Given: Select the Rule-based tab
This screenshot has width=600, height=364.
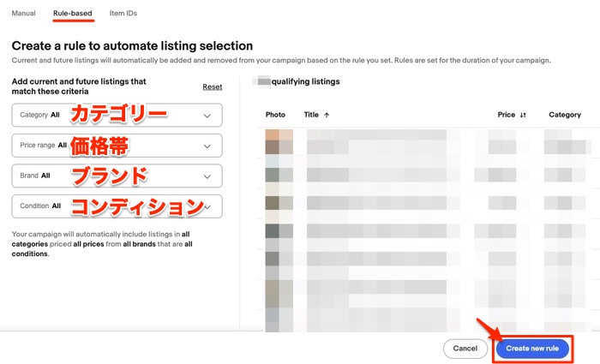Looking at the screenshot, I should point(73,14).
